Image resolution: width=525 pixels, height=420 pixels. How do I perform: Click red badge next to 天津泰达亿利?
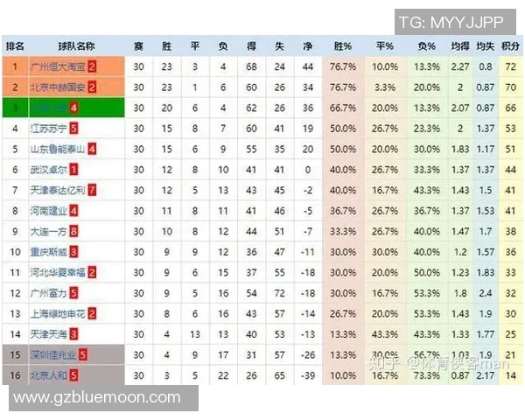coord(92,190)
